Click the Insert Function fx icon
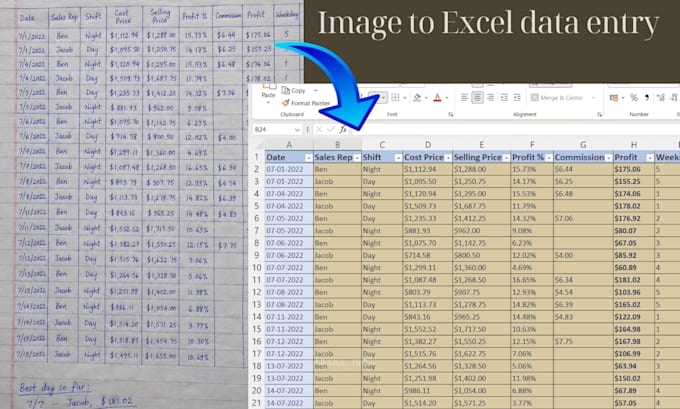680x409 pixels. pyautogui.click(x=343, y=129)
